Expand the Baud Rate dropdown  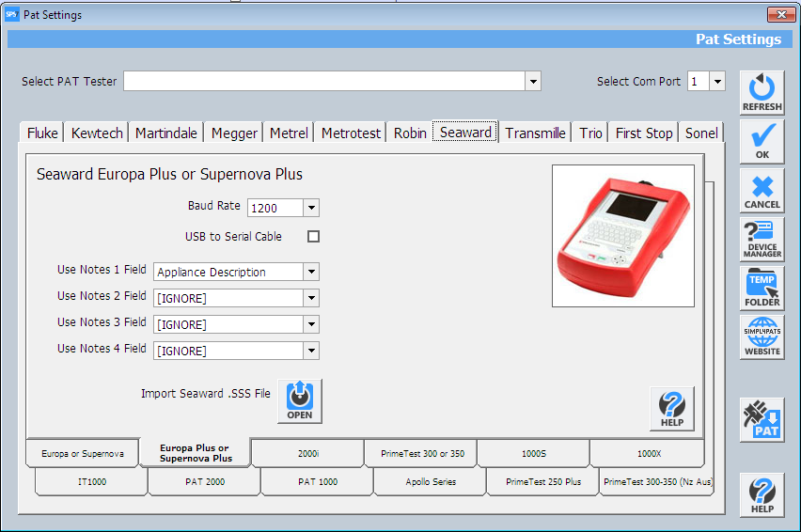coord(311,208)
